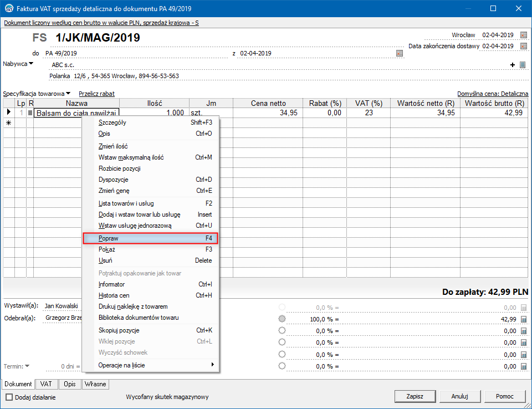Click gray square icon in R column

(30, 113)
